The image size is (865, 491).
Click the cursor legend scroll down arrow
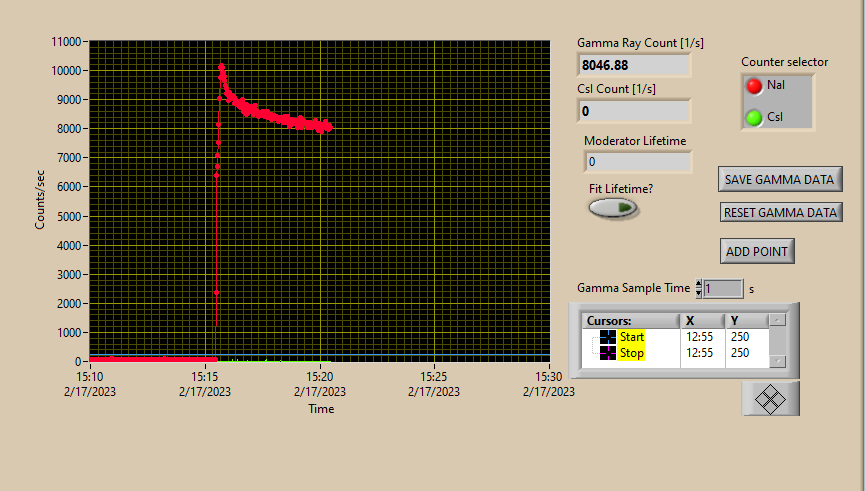(777, 361)
